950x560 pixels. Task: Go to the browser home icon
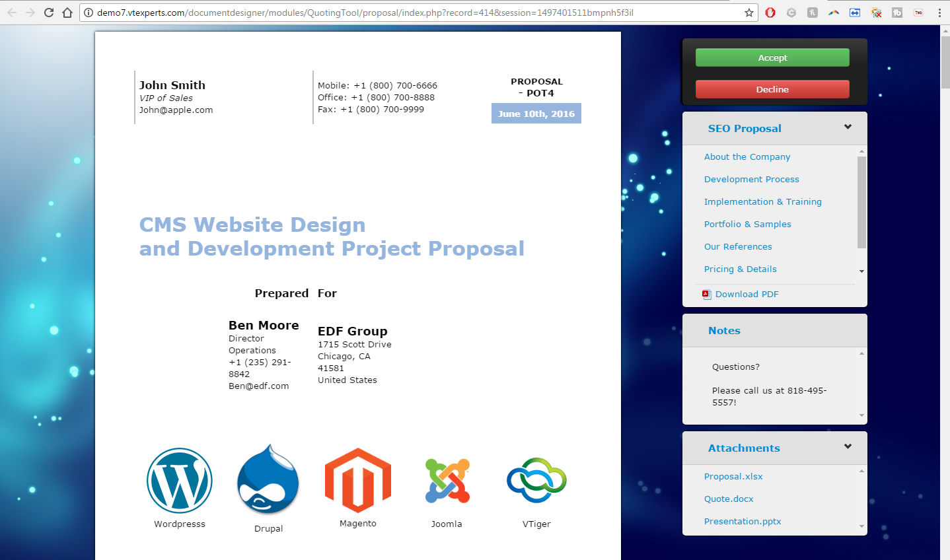(67, 13)
